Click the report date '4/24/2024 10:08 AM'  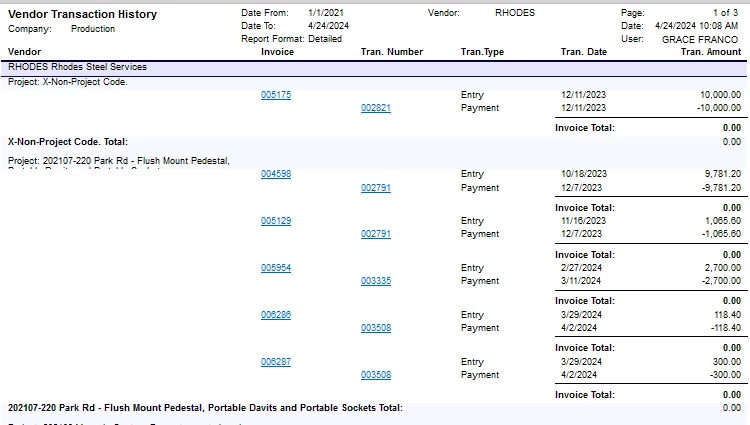pos(696,26)
